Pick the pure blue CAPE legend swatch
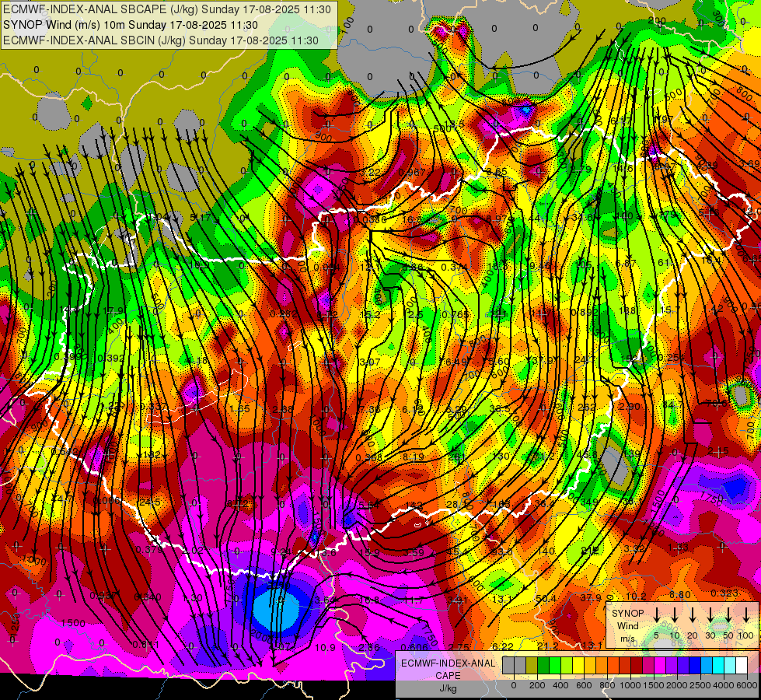The image size is (761, 700). click(x=695, y=666)
